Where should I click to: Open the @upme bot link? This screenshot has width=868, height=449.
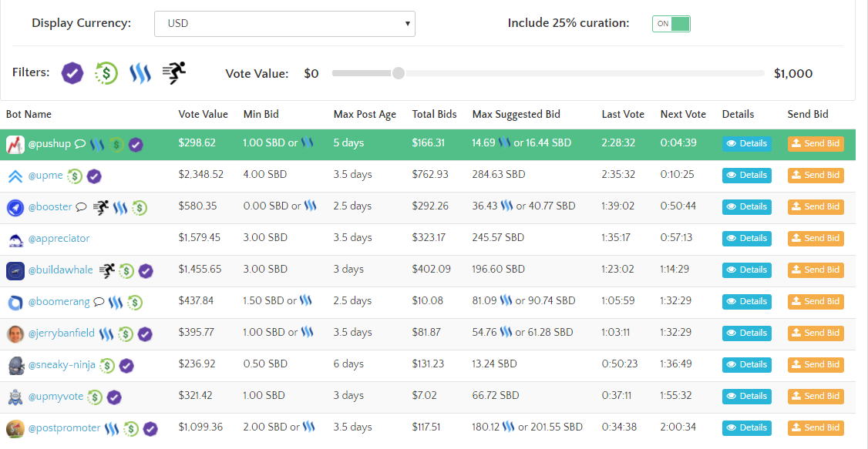45,176
